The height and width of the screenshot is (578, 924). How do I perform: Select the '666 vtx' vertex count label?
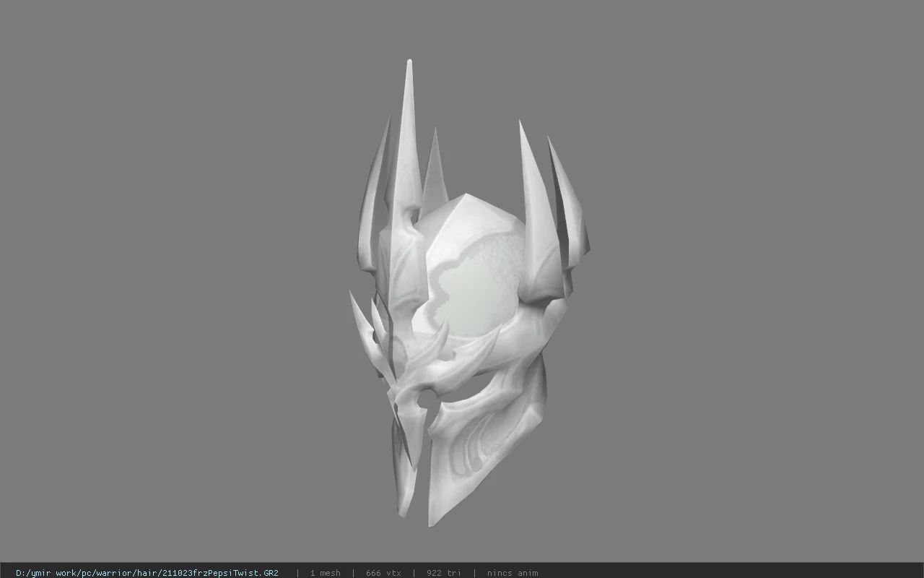pyautogui.click(x=383, y=573)
